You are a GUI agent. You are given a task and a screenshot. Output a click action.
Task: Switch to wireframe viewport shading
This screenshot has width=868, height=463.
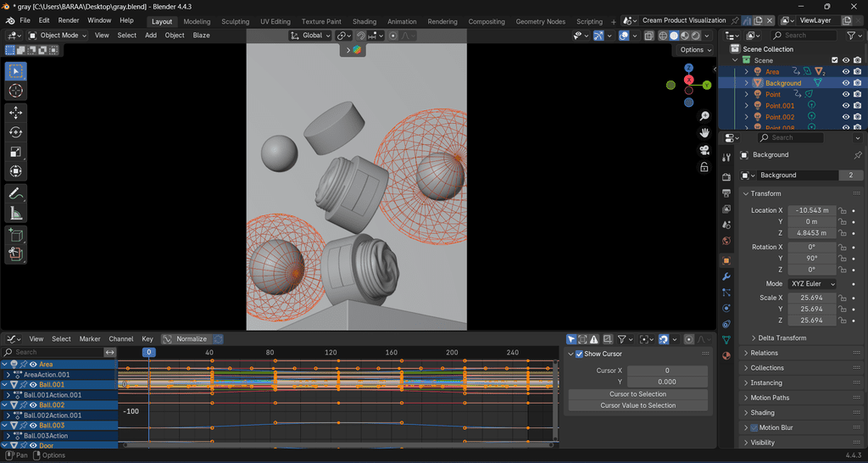(x=661, y=36)
